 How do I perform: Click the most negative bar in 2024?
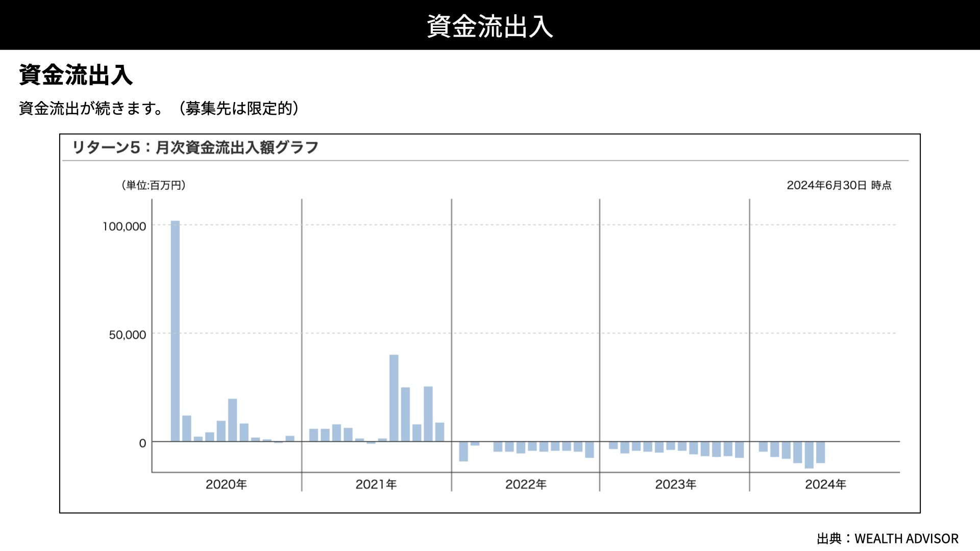pyautogui.click(x=809, y=455)
